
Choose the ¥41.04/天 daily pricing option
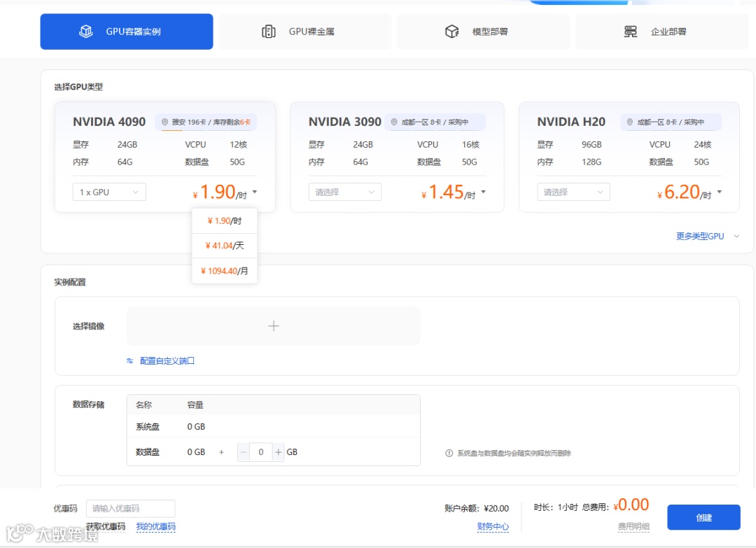tap(224, 246)
